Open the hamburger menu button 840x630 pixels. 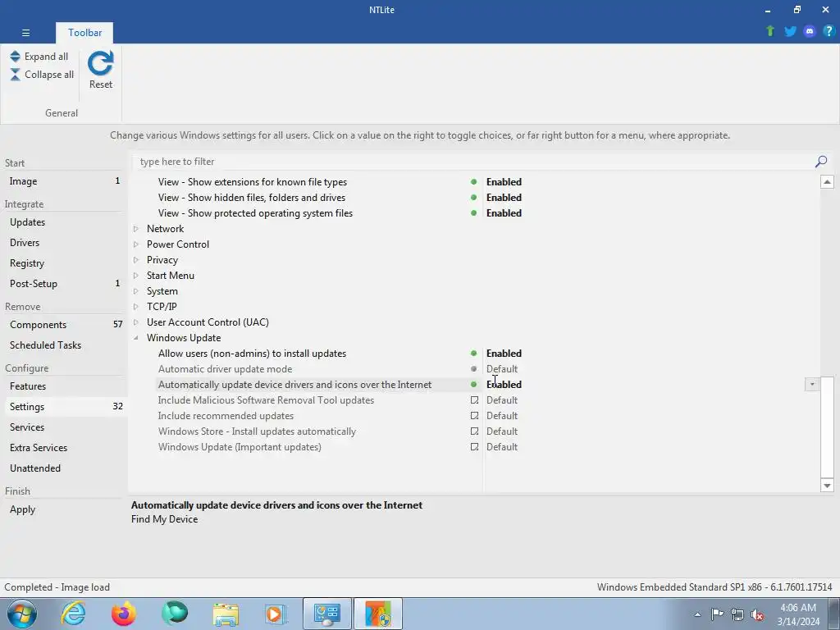click(25, 33)
